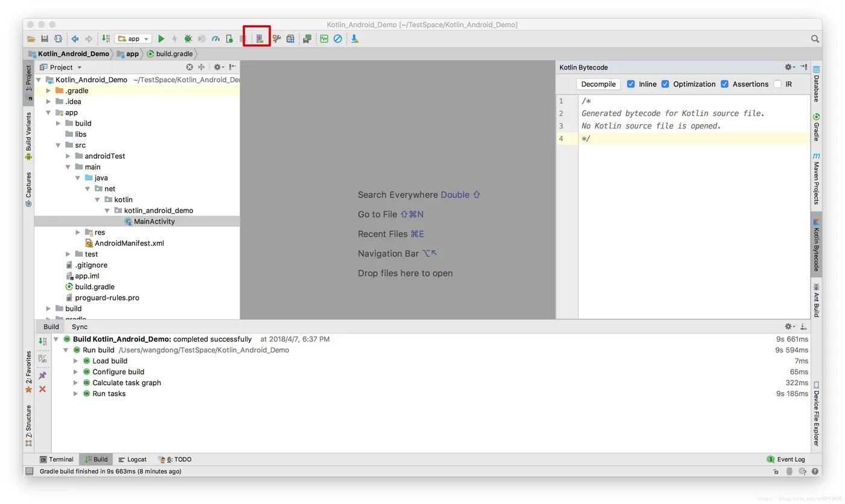Collapse the src folder
The height and width of the screenshot is (504, 845).
click(x=59, y=145)
